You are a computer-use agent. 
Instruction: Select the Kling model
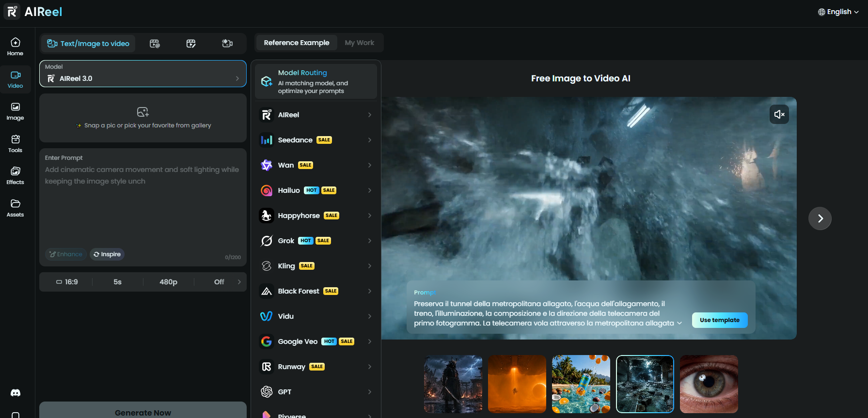316,266
